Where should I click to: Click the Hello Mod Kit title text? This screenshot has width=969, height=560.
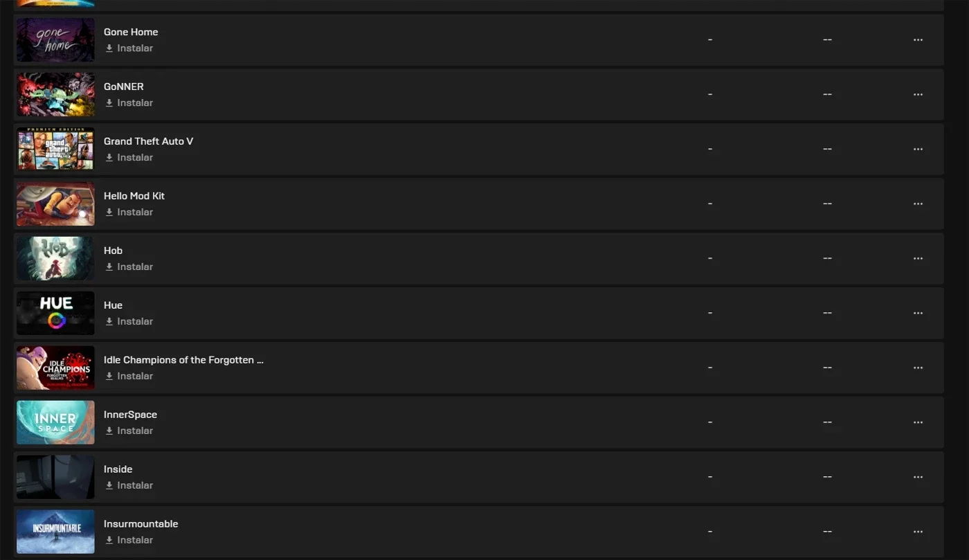tap(134, 196)
